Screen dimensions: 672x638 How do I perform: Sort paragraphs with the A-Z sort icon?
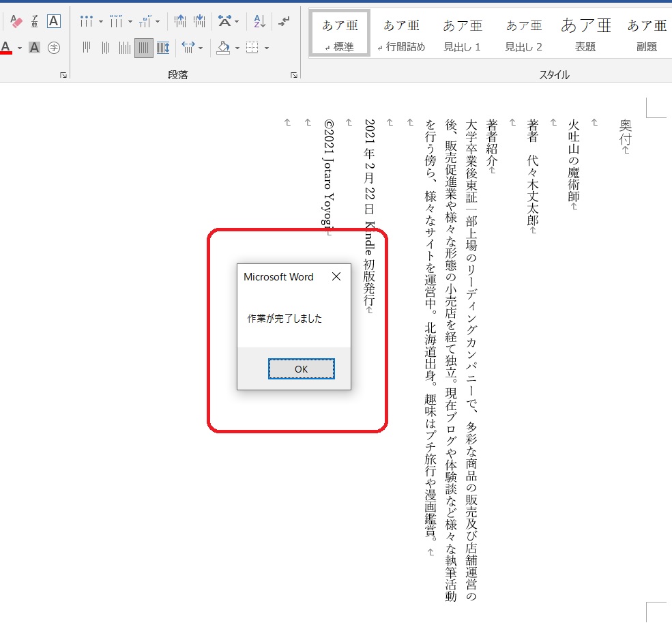[x=259, y=22]
